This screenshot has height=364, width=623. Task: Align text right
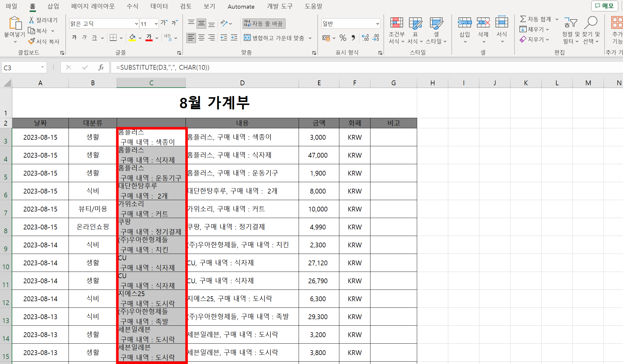click(x=212, y=38)
